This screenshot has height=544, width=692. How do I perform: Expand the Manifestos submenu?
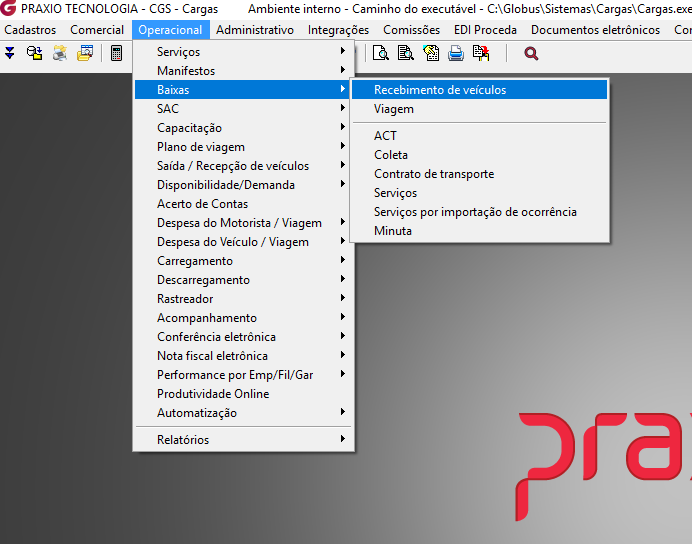pyautogui.click(x=244, y=71)
